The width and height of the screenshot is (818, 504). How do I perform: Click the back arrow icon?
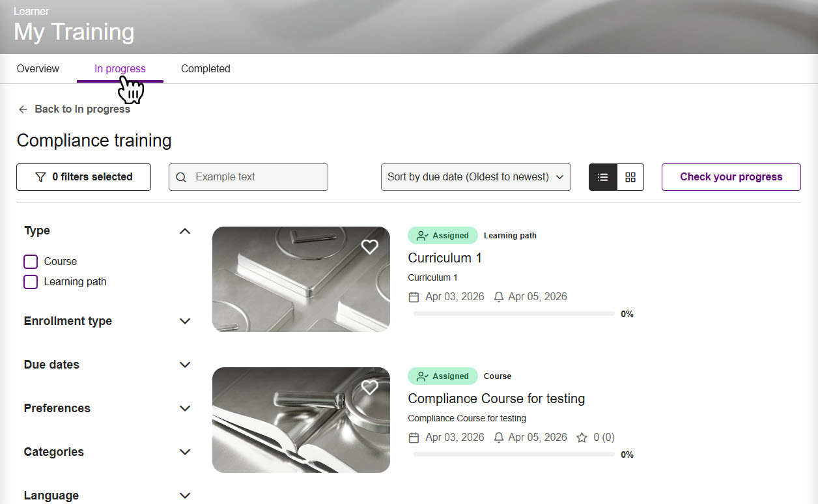coord(23,109)
